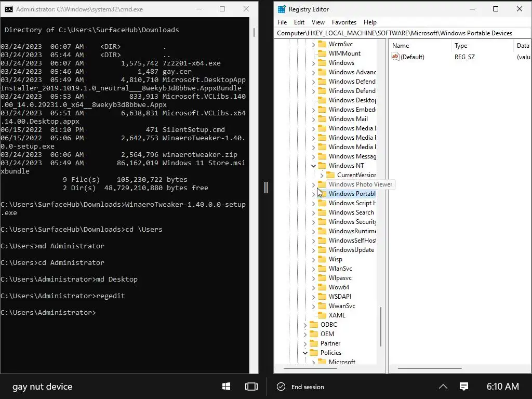Collapse the Policies key
The width and height of the screenshot is (532, 399).
point(305,353)
